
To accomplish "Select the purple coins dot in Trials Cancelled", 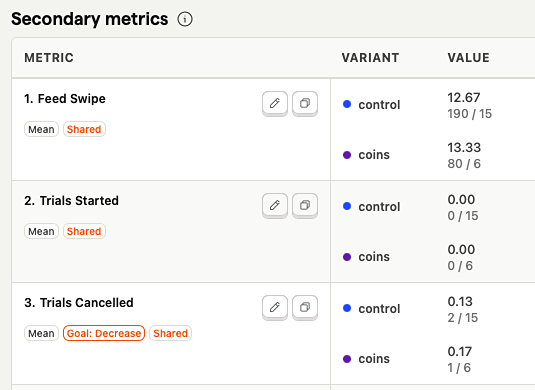I will [347, 359].
